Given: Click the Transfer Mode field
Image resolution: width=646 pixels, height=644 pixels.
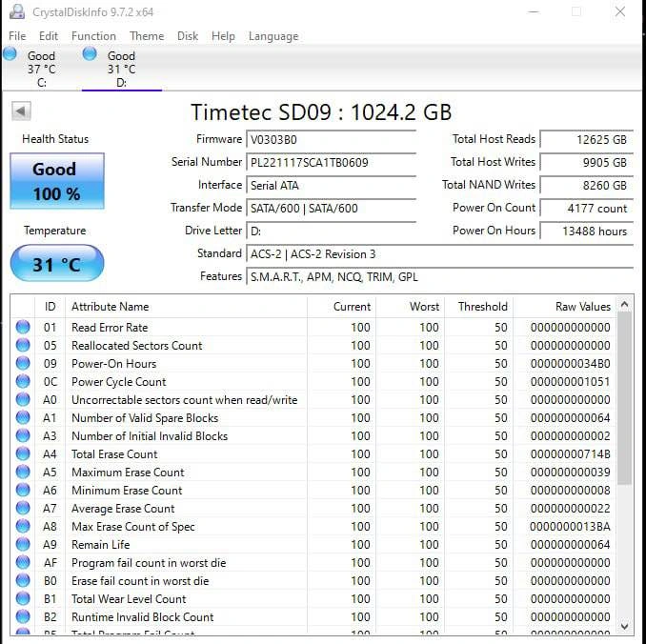Looking at the screenshot, I should [332, 208].
